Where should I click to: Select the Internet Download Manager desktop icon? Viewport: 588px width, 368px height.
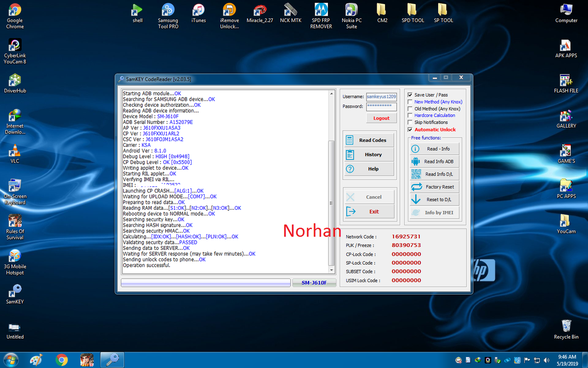[15, 121]
